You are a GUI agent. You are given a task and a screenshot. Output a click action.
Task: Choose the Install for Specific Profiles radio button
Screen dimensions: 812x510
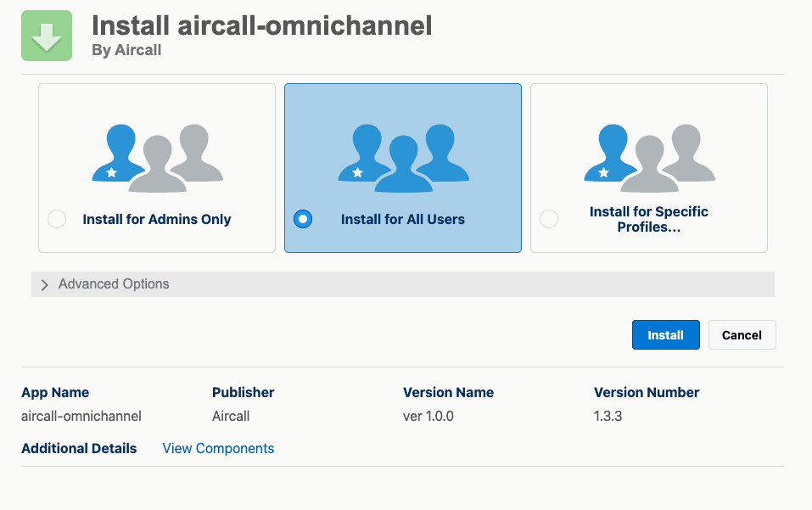coord(549,219)
